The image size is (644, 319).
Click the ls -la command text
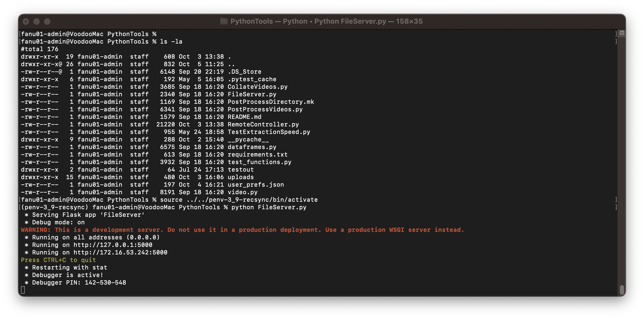coord(171,42)
